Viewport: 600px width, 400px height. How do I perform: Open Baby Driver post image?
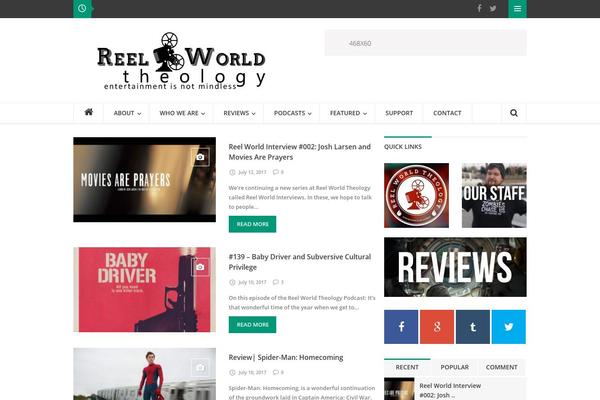click(145, 289)
